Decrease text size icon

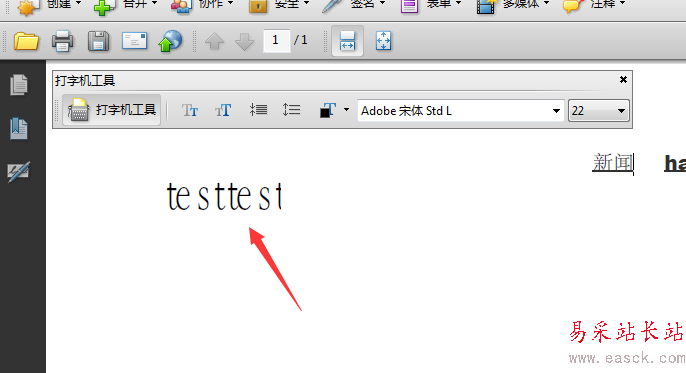coord(190,110)
